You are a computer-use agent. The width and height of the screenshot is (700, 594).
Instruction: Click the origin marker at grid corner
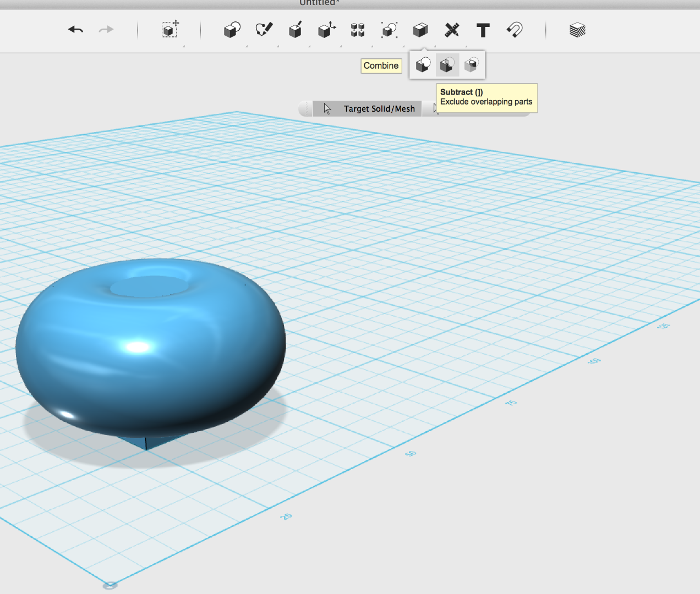click(x=110, y=585)
